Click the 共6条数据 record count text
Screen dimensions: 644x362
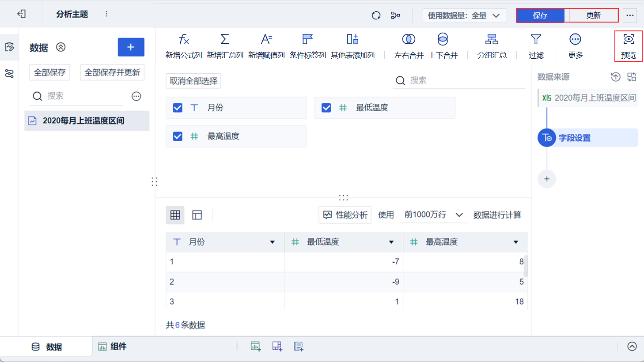(186, 325)
